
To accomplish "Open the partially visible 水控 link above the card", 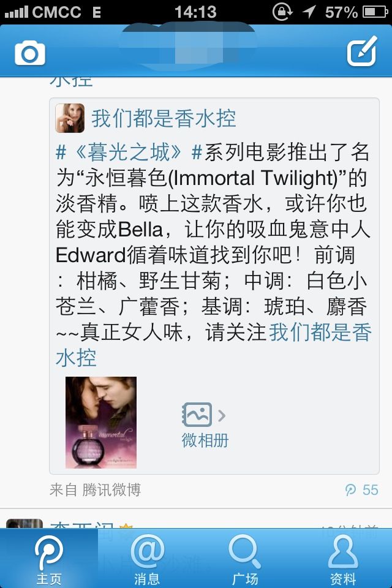I will click(x=71, y=81).
